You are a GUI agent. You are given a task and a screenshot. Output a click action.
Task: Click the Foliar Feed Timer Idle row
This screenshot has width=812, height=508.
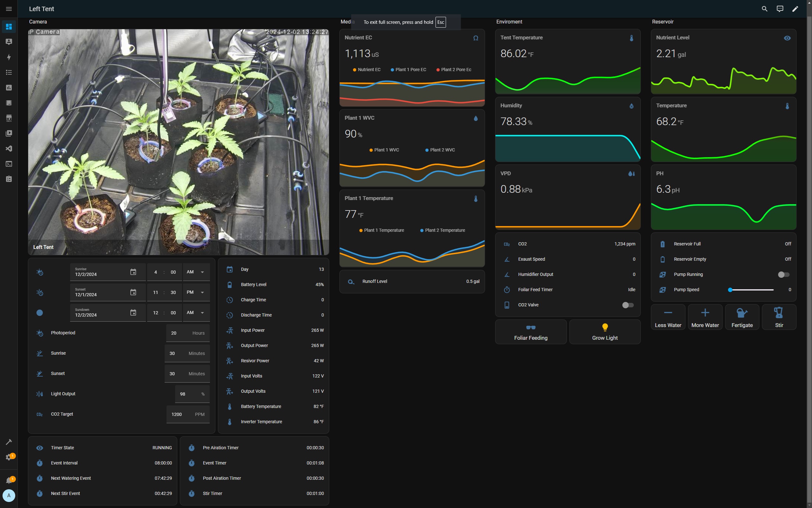tap(568, 290)
